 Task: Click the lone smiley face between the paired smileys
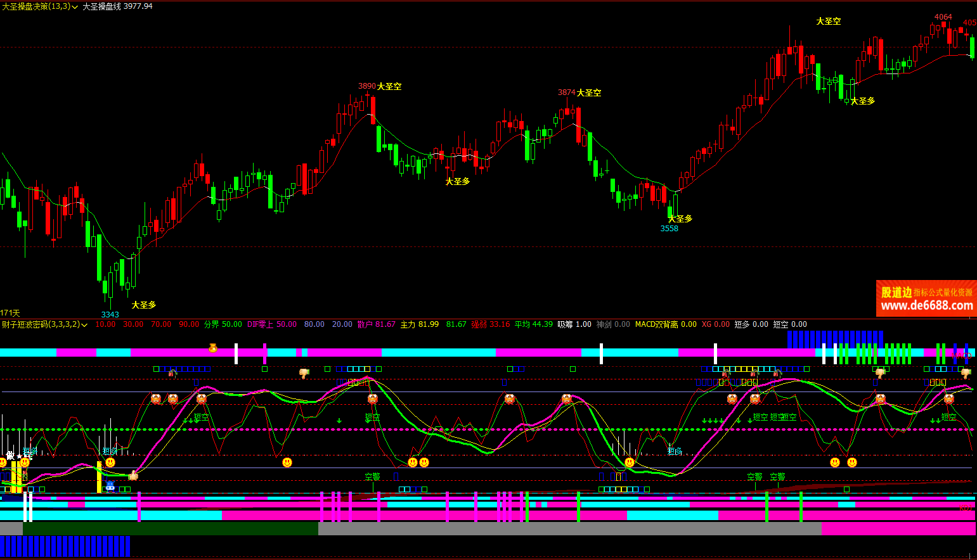coord(287,462)
